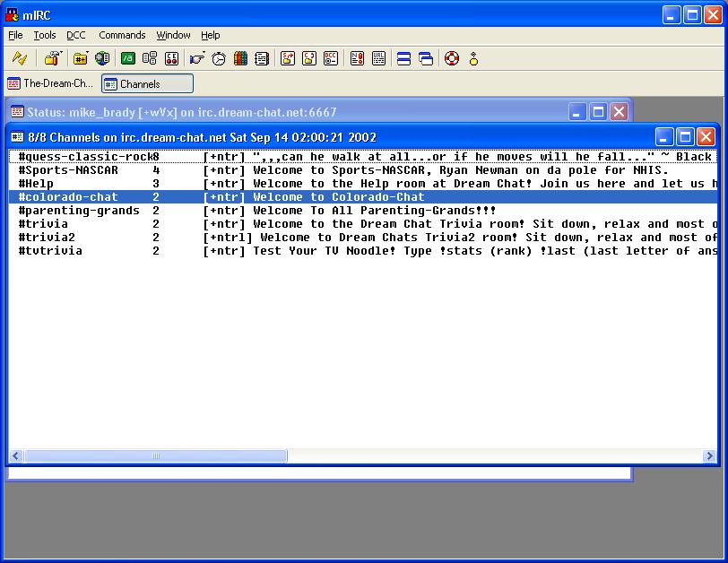728x563 pixels.
Task: Open the Options icon dropdown arrow
Action: [x=61, y=53]
